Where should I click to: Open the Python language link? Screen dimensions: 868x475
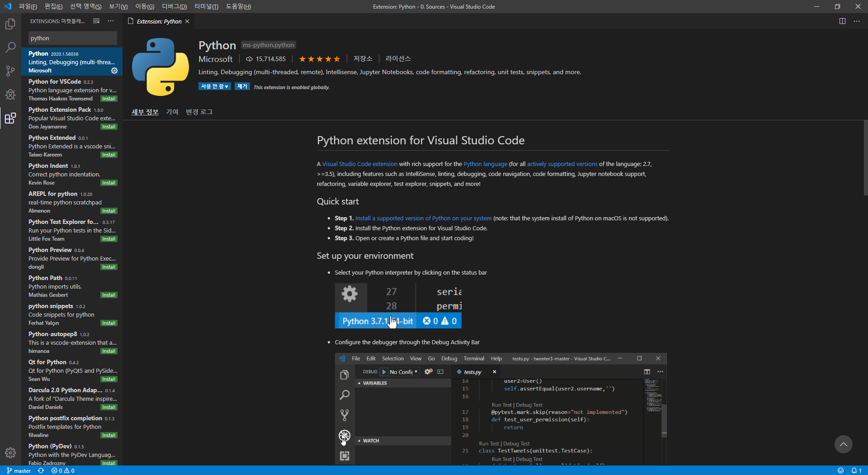click(485, 164)
